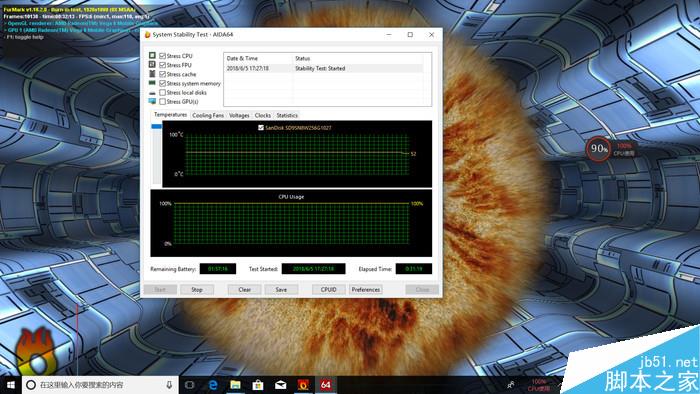The height and width of the screenshot is (394, 700).
Task: Open the Voltages tab
Action: (x=239, y=115)
